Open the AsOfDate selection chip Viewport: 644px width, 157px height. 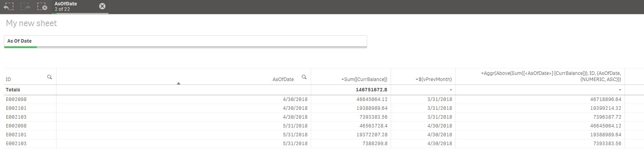point(73,7)
